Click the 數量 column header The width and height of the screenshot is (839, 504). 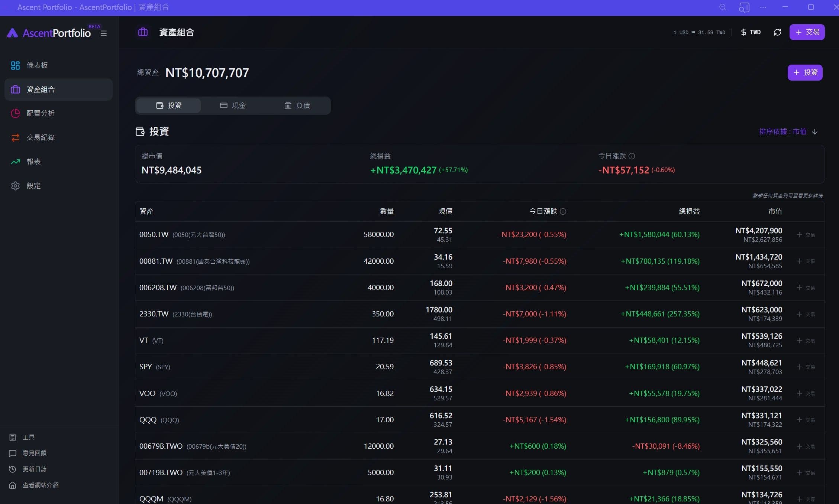(387, 211)
